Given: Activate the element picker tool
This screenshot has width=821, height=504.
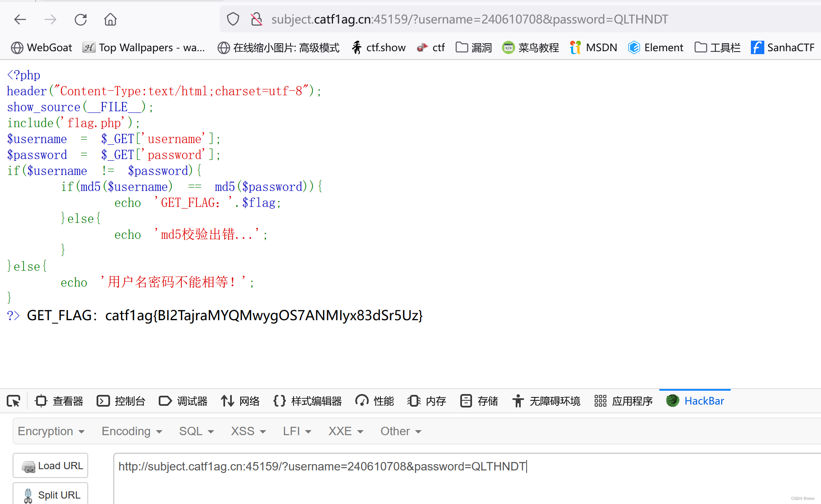Looking at the screenshot, I should click(13, 401).
